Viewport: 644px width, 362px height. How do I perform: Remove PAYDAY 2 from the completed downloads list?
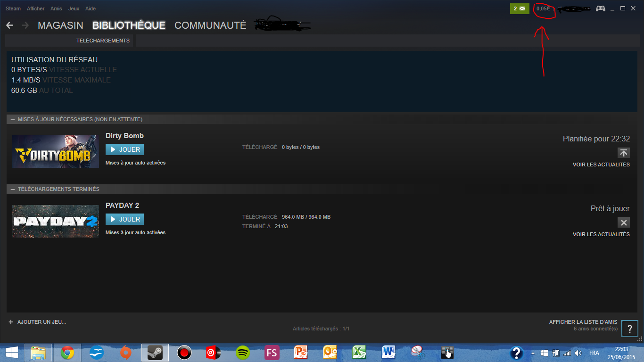click(x=624, y=222)
